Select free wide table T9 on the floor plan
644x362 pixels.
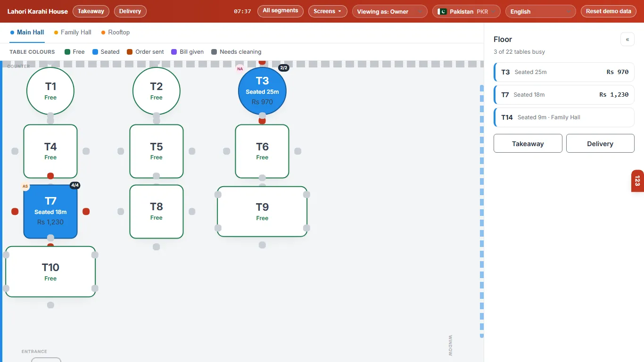coord(262,212)
